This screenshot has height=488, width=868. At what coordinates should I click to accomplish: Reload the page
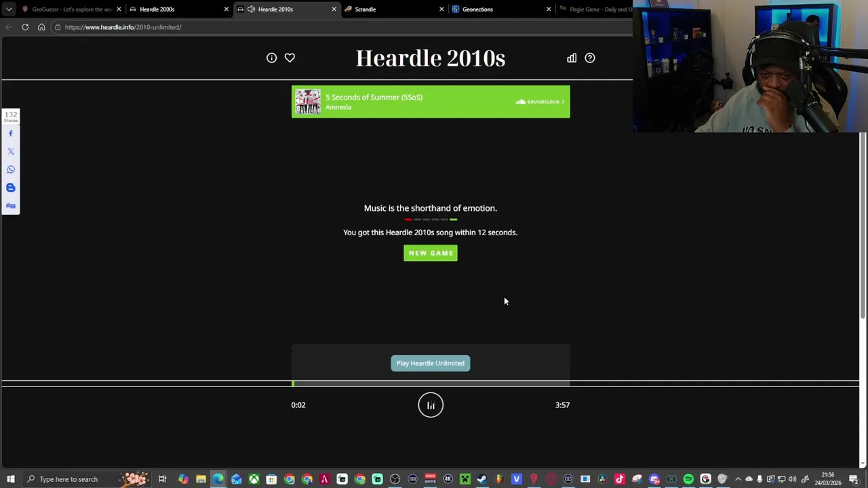(25, 27)
